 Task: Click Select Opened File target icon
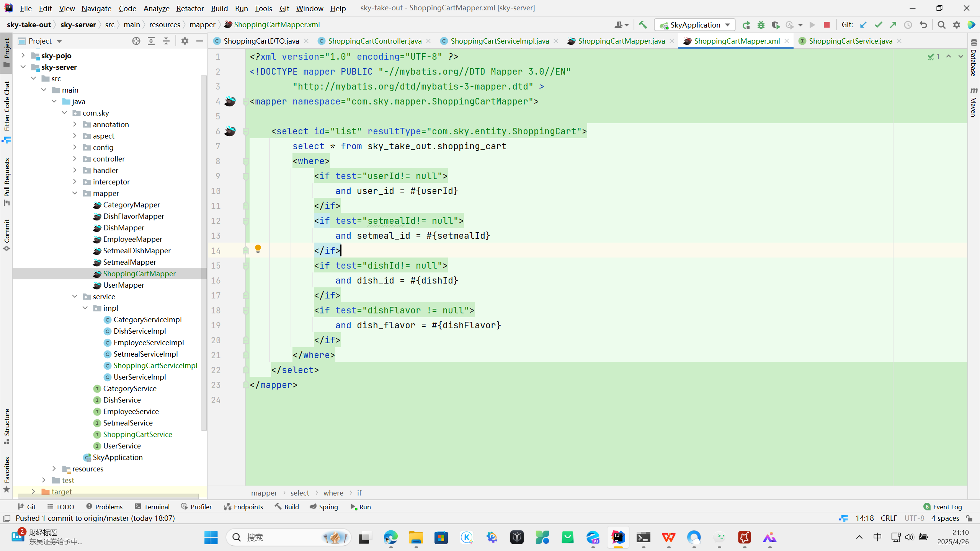click(x=136, y=41)
